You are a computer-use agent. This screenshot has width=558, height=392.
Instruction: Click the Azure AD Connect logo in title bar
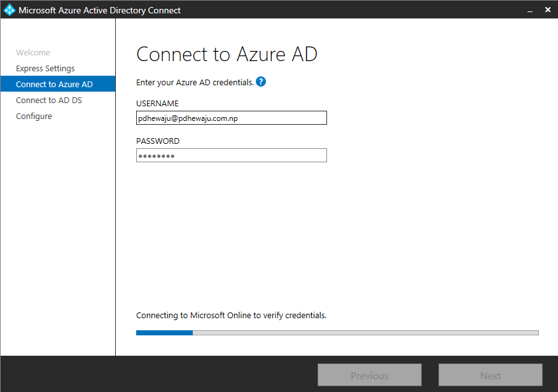[10, 10]
